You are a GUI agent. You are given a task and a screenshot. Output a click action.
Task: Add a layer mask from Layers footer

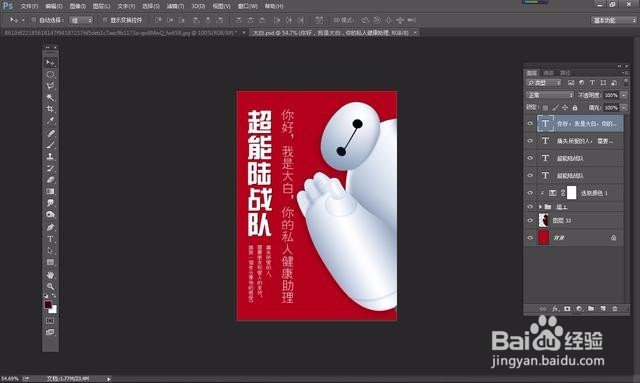coord(567,309)
